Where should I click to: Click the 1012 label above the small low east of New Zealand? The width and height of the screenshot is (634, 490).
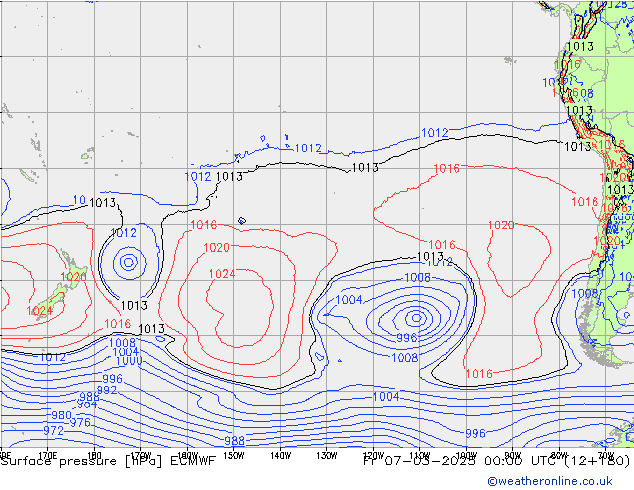pos(123,233)
